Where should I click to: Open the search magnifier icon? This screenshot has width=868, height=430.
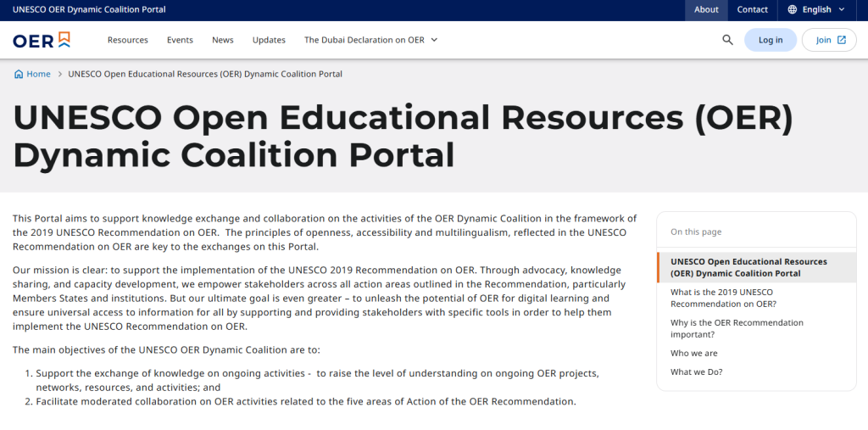tap(727, 40)
